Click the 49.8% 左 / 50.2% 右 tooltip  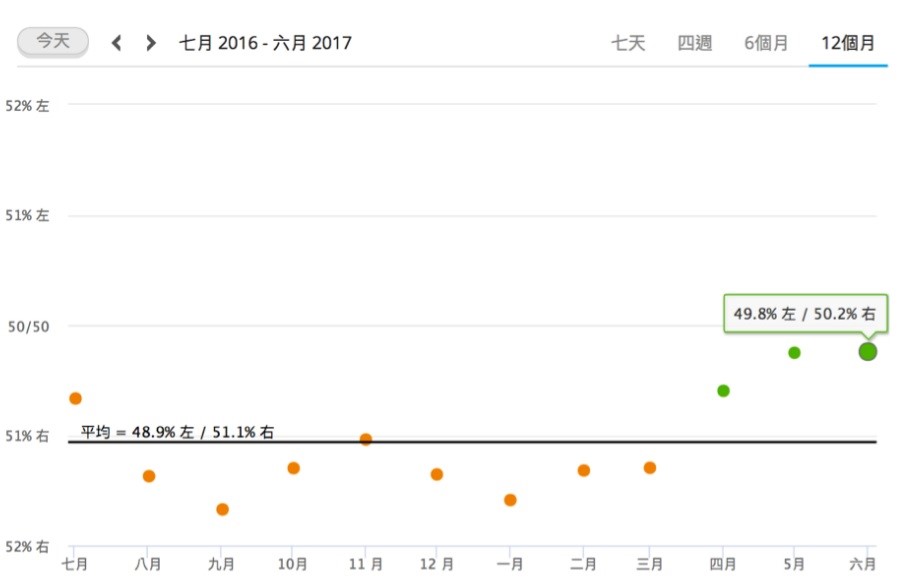[x=805, y=314]
